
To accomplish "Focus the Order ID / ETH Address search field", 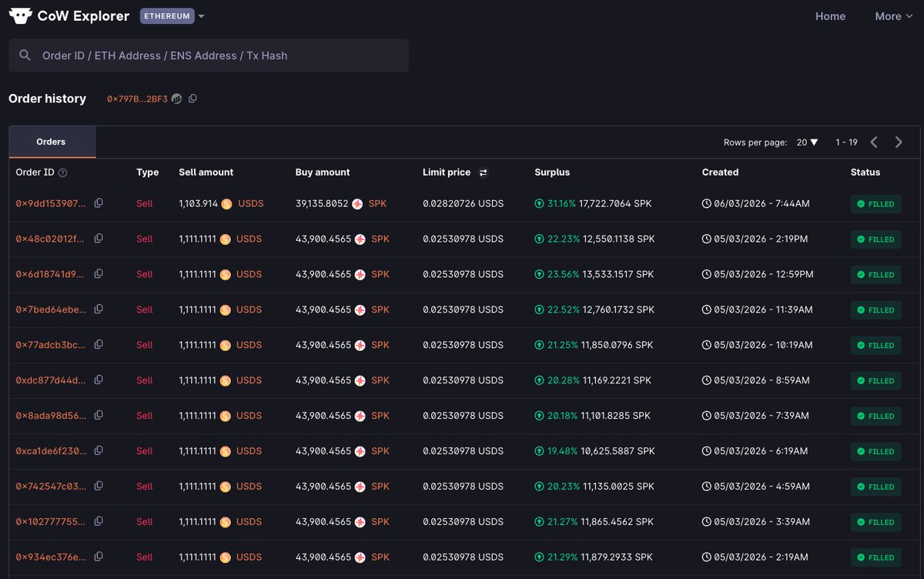I will (x=209, y=55).
